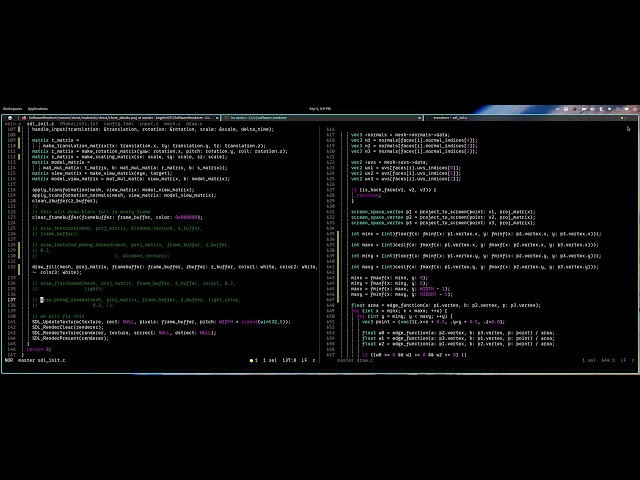Close the 'renderer - sdl_init.c' tab
Image resolution: width=640 pixels, height=480 pixels.
click(622, 118)
